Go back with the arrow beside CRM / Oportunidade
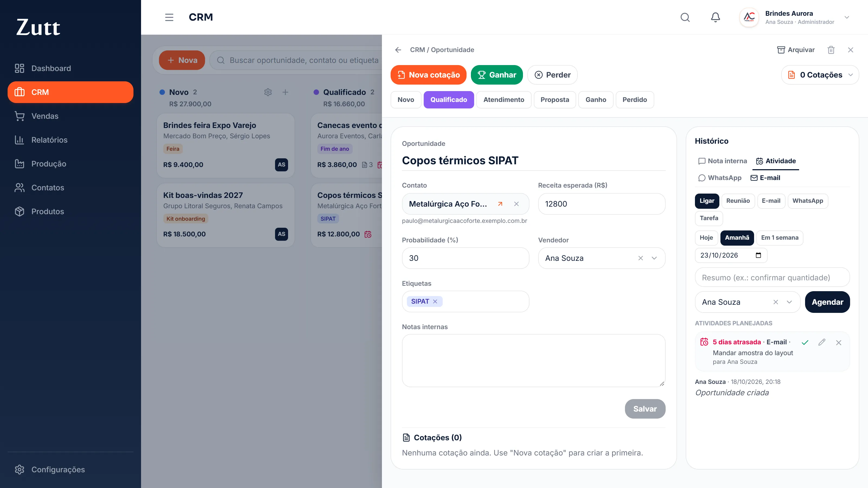This screenshot has height=488, width=868. [398, 50]
